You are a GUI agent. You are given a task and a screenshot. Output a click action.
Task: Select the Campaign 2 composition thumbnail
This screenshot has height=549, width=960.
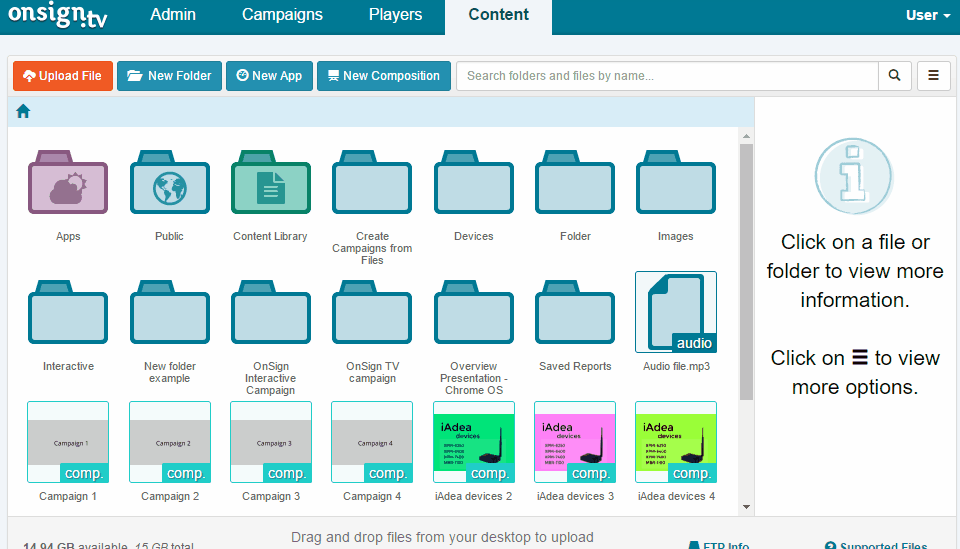point(170,442)
